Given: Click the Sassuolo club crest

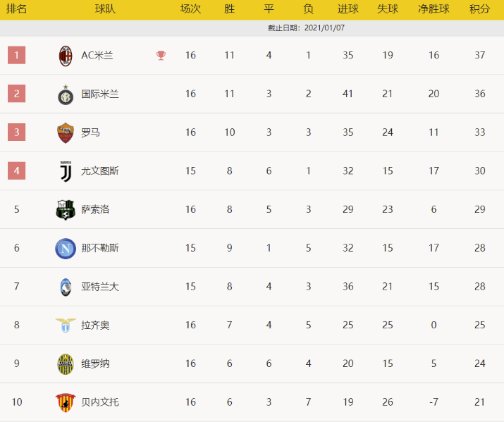Looking at the screenshot, I should tap(66, 210).
